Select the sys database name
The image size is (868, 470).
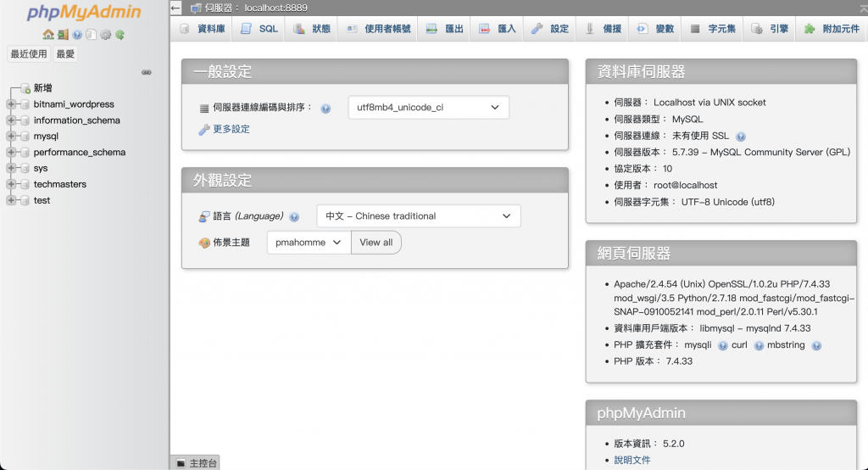click(x=41, y=168)
